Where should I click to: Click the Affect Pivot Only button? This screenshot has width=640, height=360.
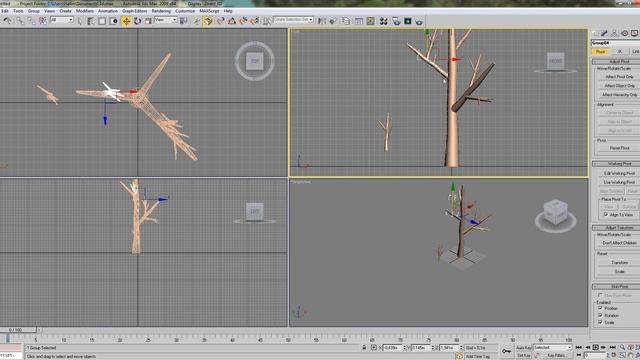pyautogui.click(x=619, y=77)
